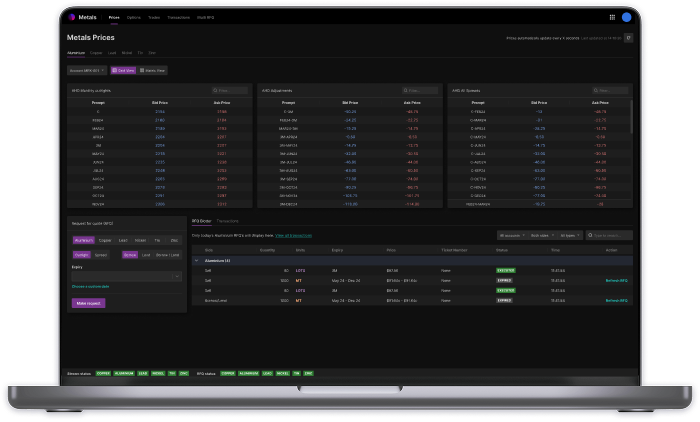Screen dimensions: 700x422
Task: Collapse the Aluminium group in RFQ table
Action: tap(196, 260)
